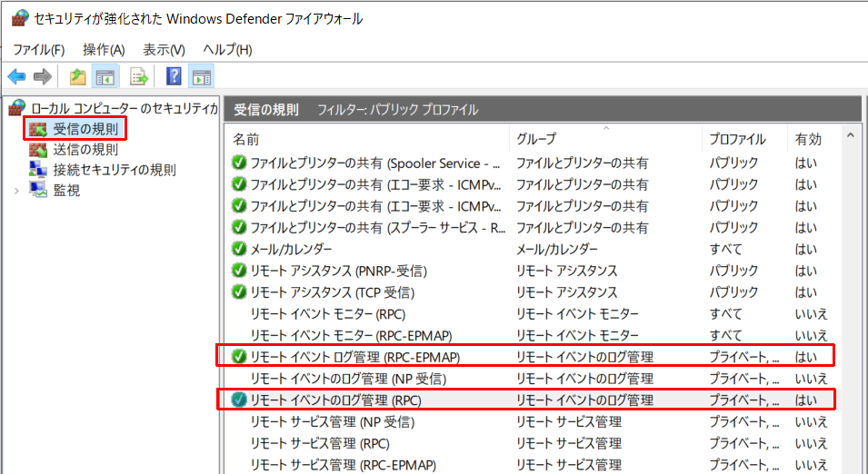
Task: Select リモート イベント ログ管理 (RPC-EPMAP) rule
Action: point(354,357)
